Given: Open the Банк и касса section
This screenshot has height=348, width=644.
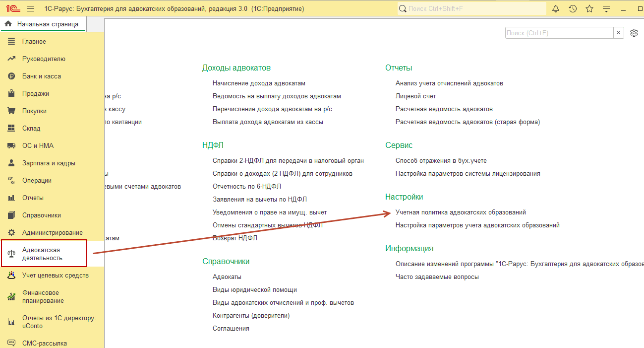Looking at the screenshot, I should coord(42,76).
